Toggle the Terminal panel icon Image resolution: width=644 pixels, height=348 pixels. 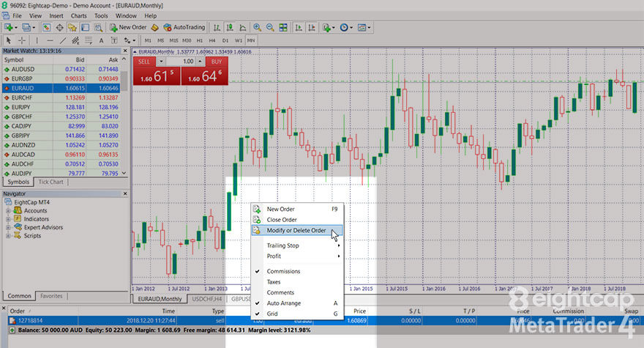point(85,28)
